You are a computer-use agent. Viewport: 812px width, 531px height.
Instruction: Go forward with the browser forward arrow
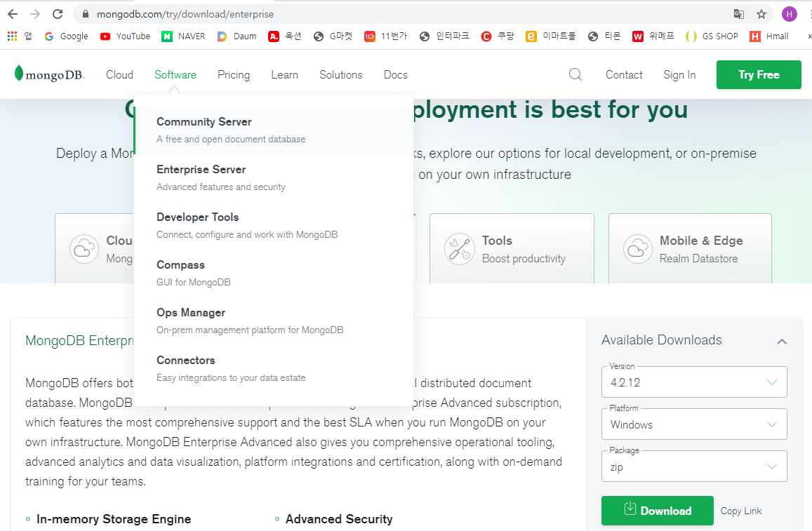pyautogui.click(x=34, y=14)
